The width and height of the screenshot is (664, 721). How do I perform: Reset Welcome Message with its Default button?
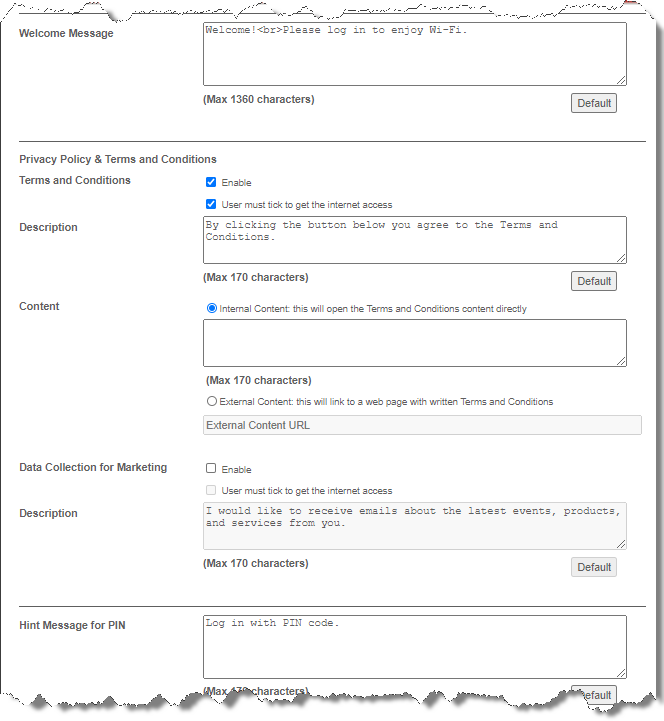pyautogui.click(x=594, y=103)
